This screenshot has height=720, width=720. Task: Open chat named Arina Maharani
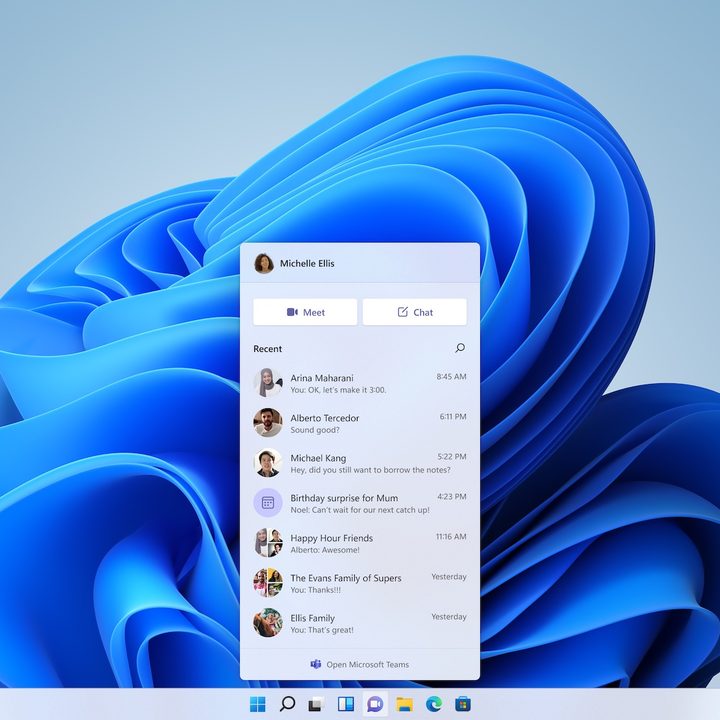pos(322,378)
